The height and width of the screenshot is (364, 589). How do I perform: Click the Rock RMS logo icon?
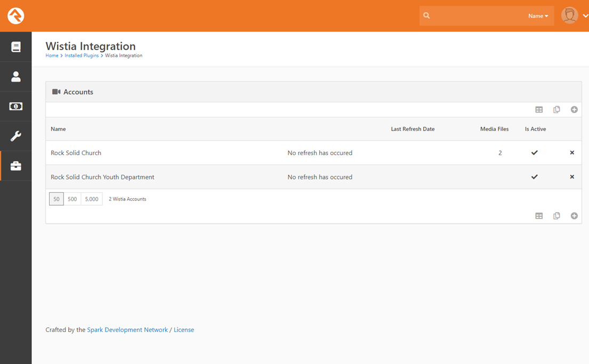[x=16, y=16]
